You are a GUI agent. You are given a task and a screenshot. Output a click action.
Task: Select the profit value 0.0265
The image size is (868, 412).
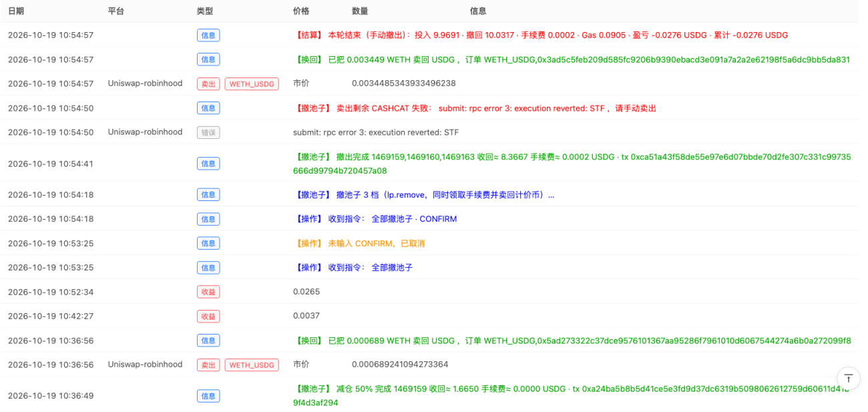pyautogui.click(x=306, y=292)
